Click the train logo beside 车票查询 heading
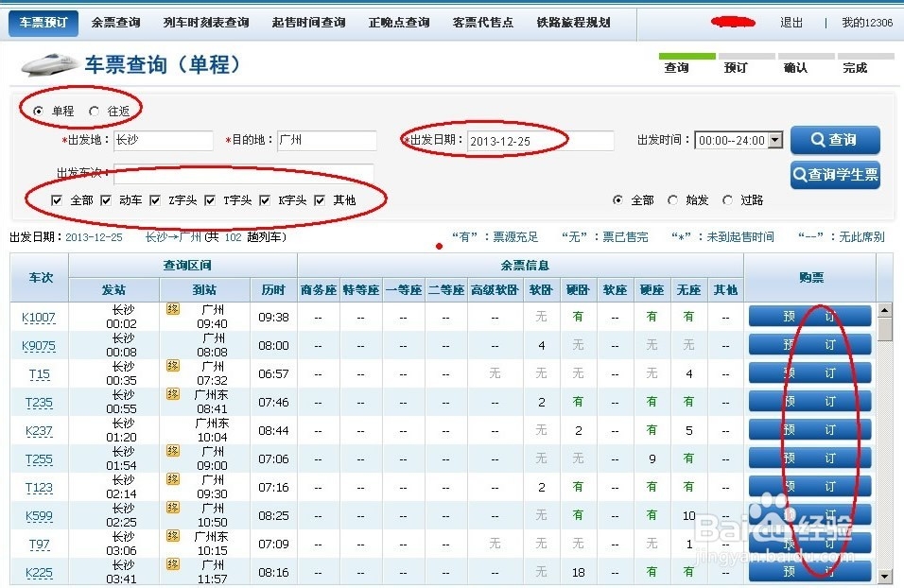 pyautogui.click(x=49, y=64)
